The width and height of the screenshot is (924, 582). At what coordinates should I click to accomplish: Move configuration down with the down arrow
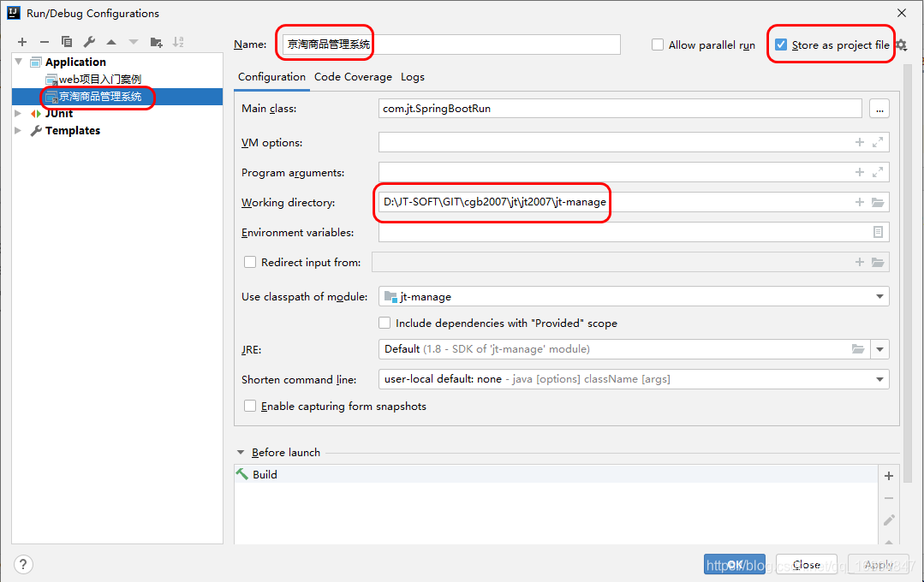[134, 42]
